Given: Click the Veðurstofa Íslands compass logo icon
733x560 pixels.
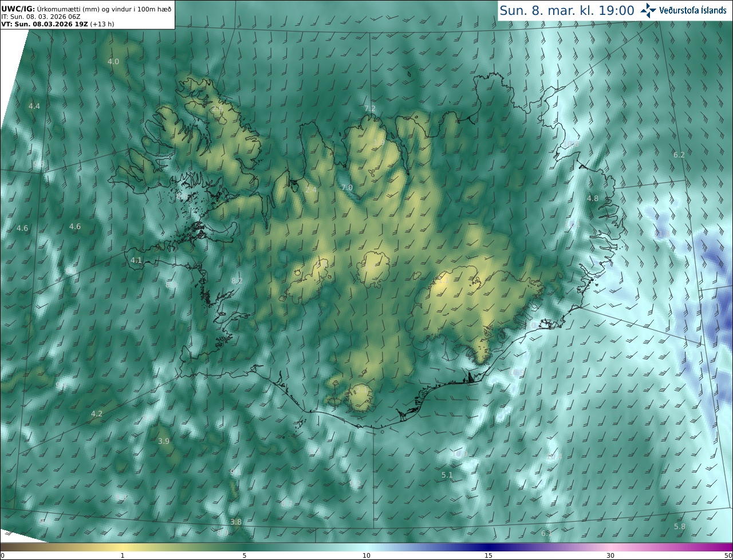Looking at the screenshot, I should click(648, 10).
